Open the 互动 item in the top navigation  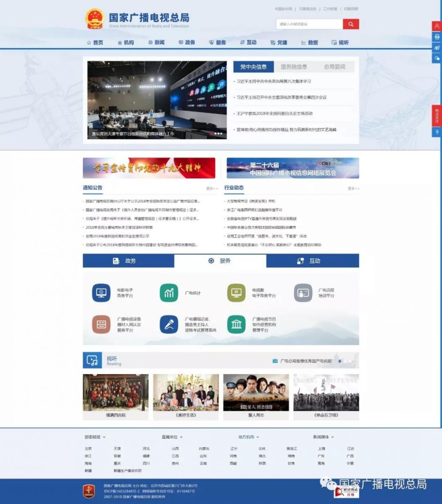[x=248, y=42]
